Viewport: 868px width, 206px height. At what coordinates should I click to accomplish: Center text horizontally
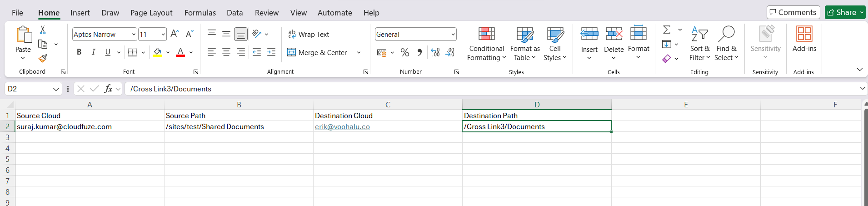click(x=226, y=52)
